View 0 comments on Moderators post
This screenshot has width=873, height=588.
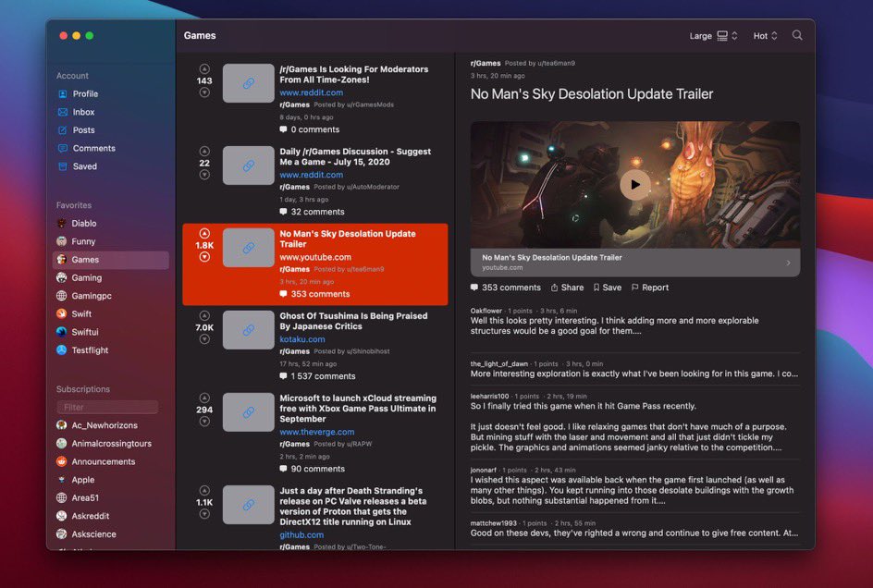click(x=309, y=129)
